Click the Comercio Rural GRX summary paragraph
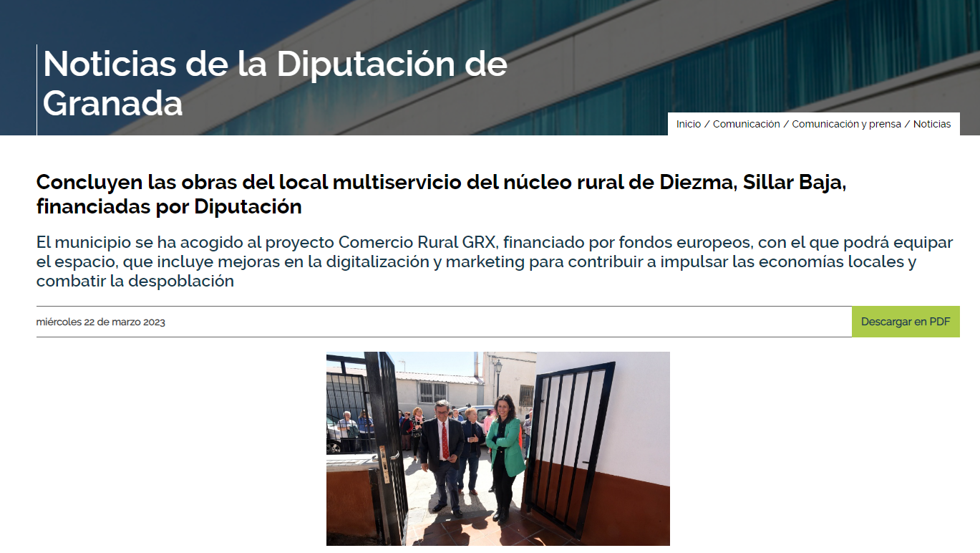Viewport: 980px width, 553px height. 494,261
